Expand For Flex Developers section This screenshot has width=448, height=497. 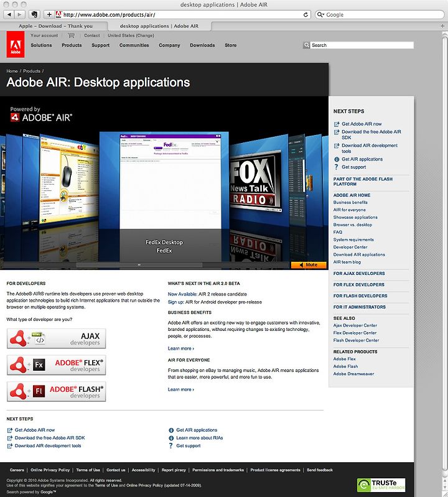358,285
